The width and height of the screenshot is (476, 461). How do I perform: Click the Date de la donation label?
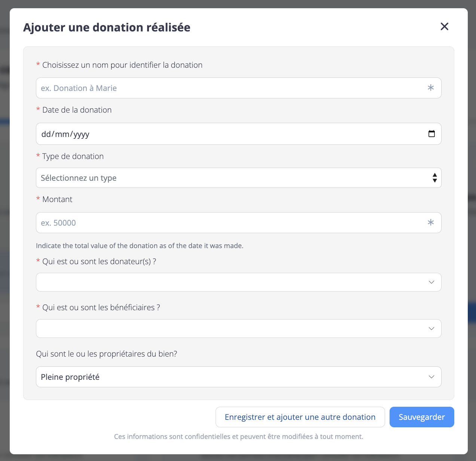[77, 110]
